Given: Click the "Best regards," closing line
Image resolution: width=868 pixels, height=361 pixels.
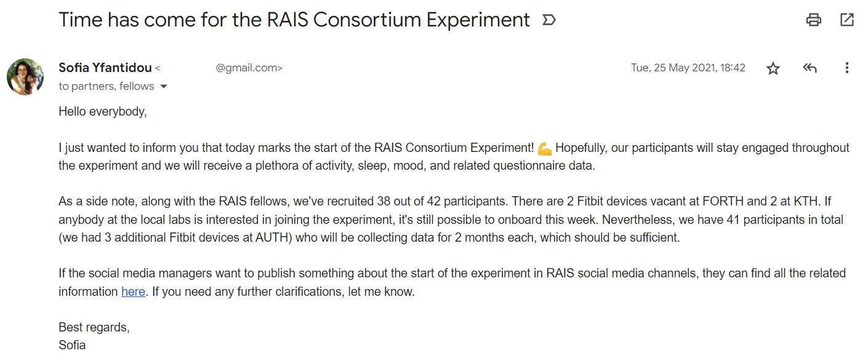Looking at the screenshot, I should pyautogui.click(x=94, y=327).
